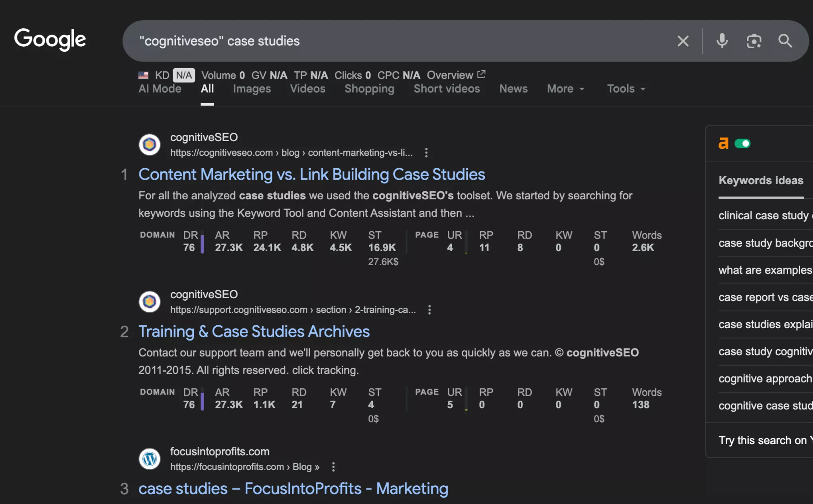Open the News tab
This screenshot has height=504, width=813.
[513, 89]
